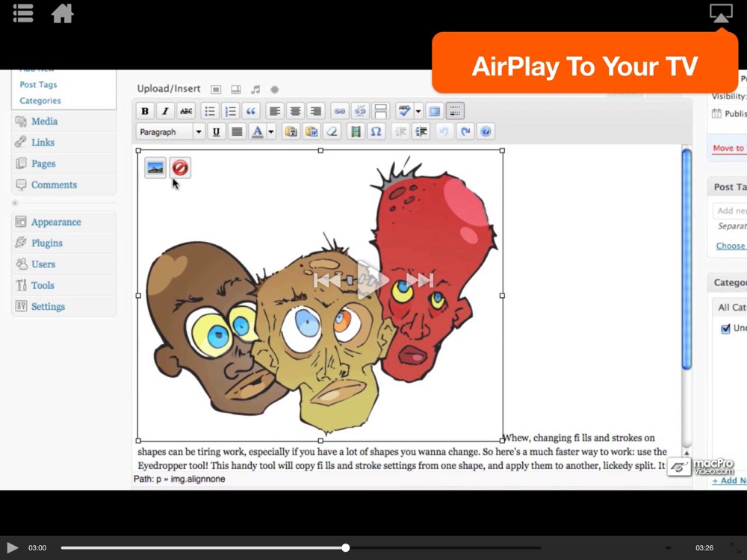Open Post Tags in sidebar
Image resolution: width=747 pixels, height=560 pixels.
coord(38,84)
